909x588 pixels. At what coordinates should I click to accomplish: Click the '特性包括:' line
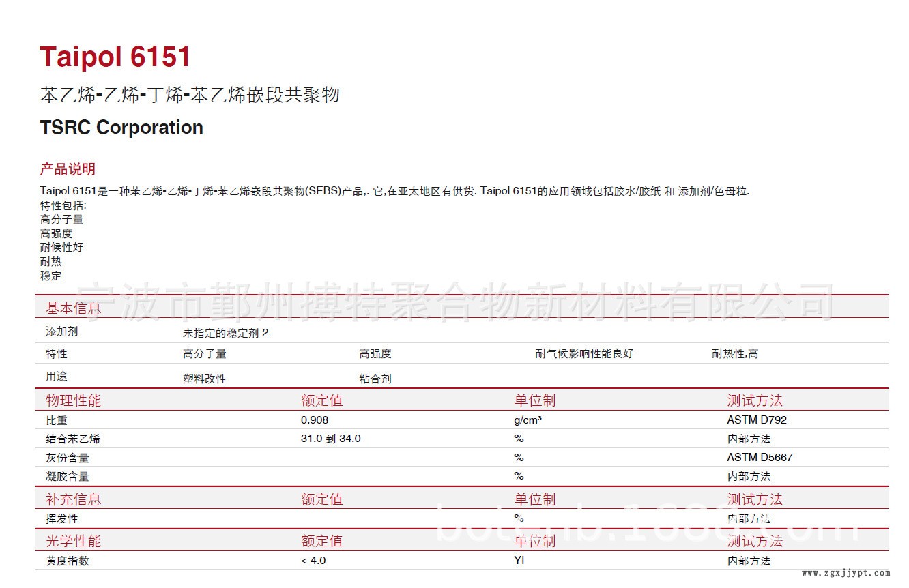coord(63,205)
